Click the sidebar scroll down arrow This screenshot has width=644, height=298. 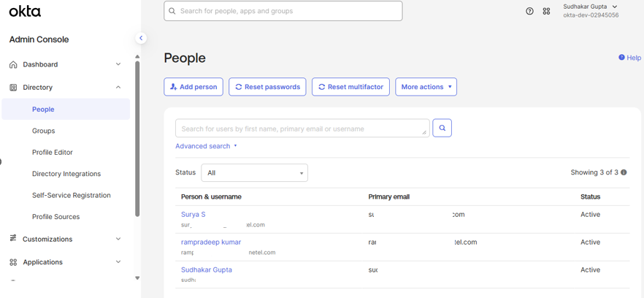coord(137,278)
